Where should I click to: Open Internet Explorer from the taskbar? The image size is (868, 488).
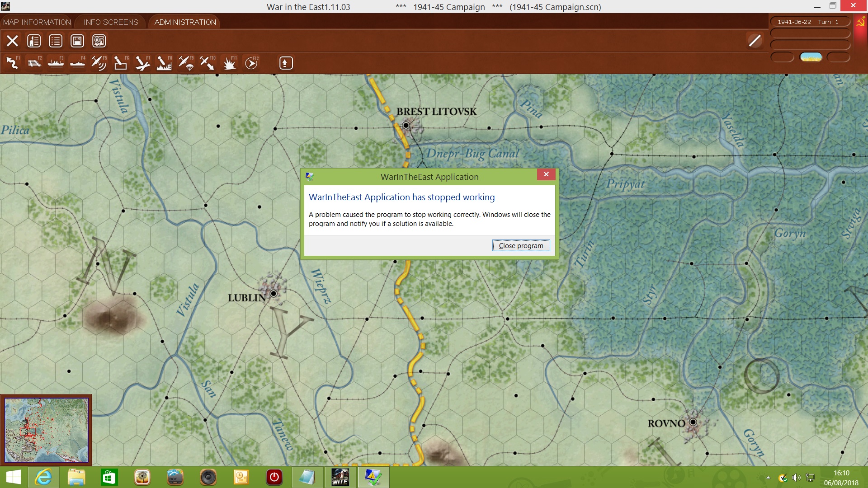coord(44,477)
